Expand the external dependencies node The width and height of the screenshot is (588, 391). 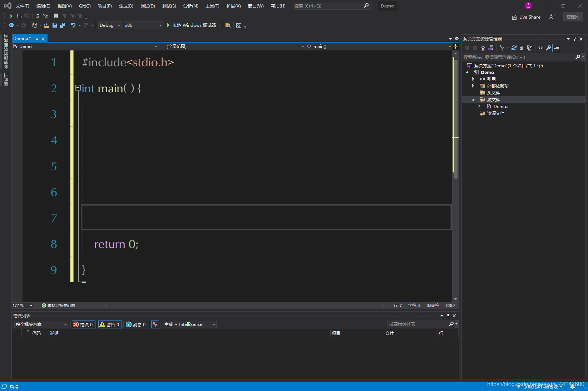click(473, 86)
